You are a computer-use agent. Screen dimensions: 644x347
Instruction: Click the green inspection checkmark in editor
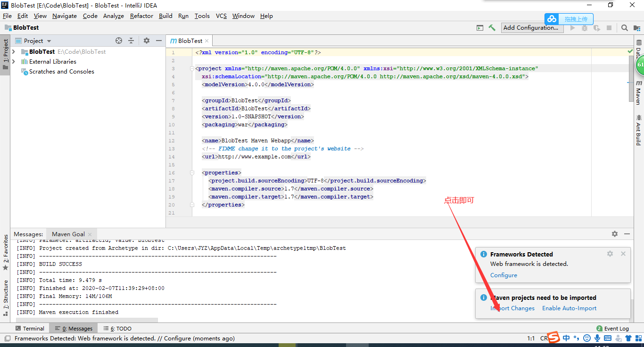pyautogui.click(x=630, y=50)
